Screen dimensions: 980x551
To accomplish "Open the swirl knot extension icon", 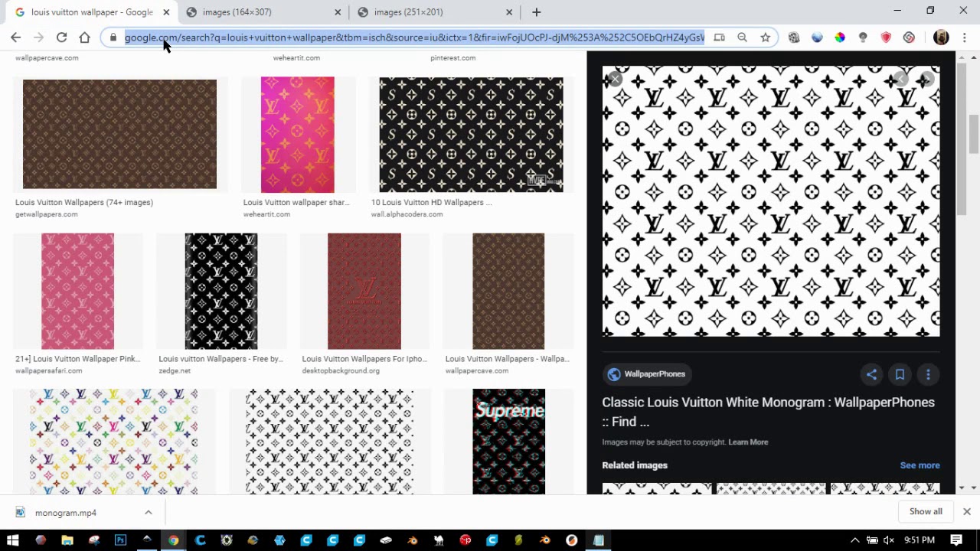I will click(909, 37).
